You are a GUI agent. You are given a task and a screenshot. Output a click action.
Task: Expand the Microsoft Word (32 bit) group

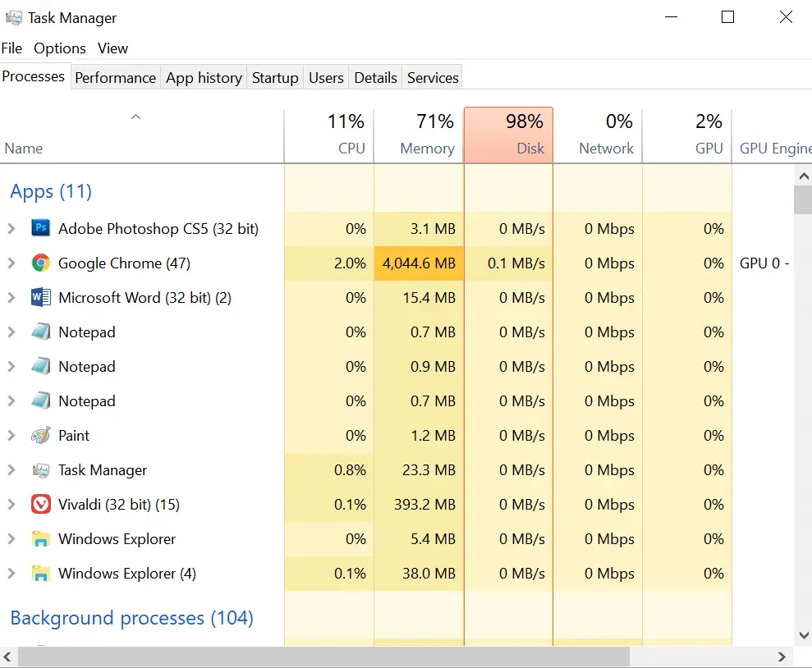tap(11, 298)
